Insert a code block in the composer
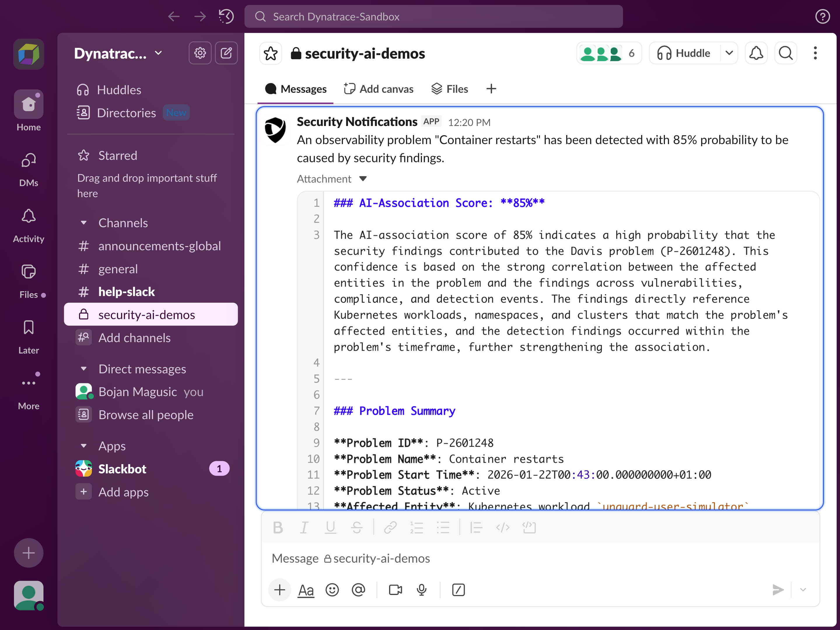Image resolution: width=840 pixels, height=630 pixels. point(529,527)
